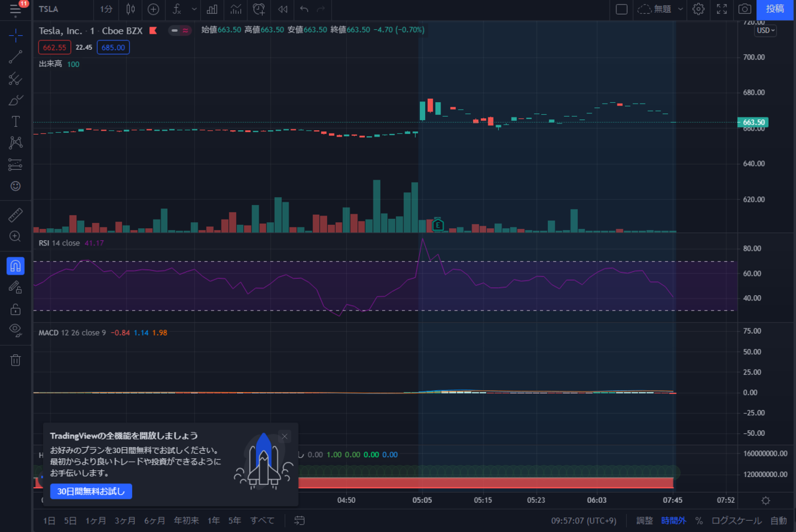Open the USD currency dropdown
The height and width of the screenshot is (532, 796).
pos(766,31)
